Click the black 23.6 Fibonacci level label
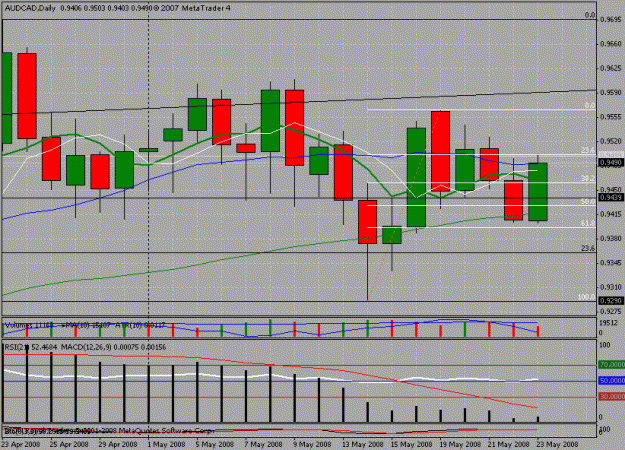Viewport: 625px width, 450px height. (x=588, y=248)
